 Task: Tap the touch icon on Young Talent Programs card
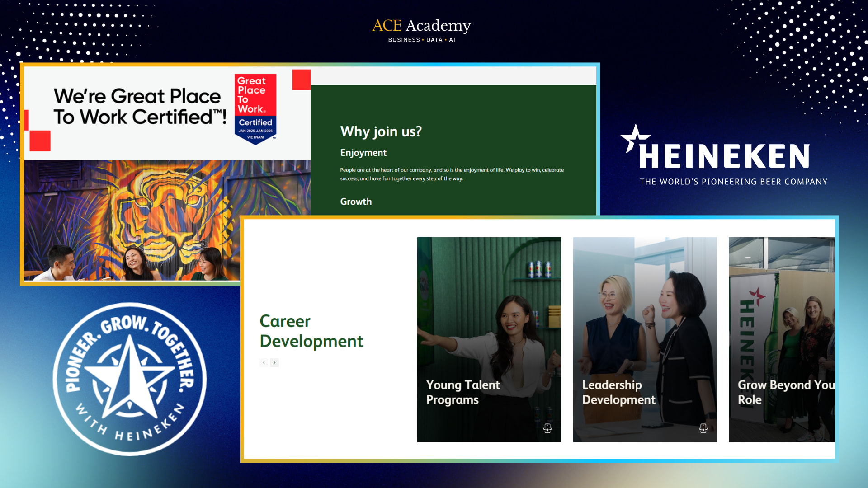pos(547,428)
